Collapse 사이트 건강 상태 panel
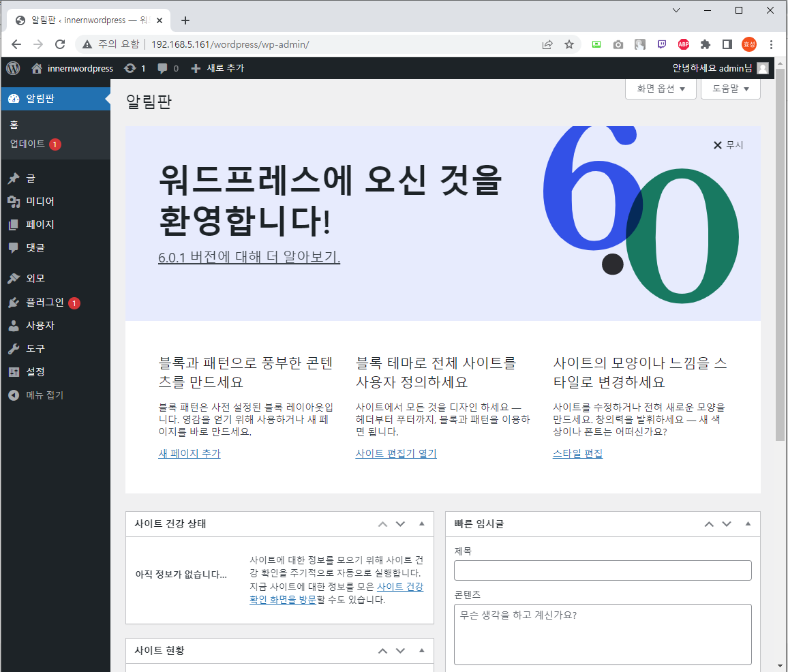 coord(422,523)
